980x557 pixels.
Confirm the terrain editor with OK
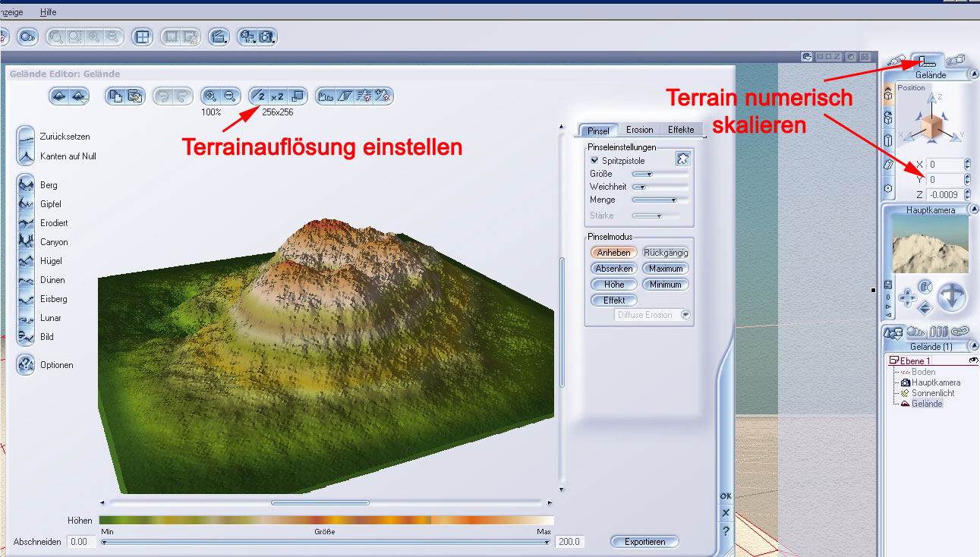click(726, 496)
